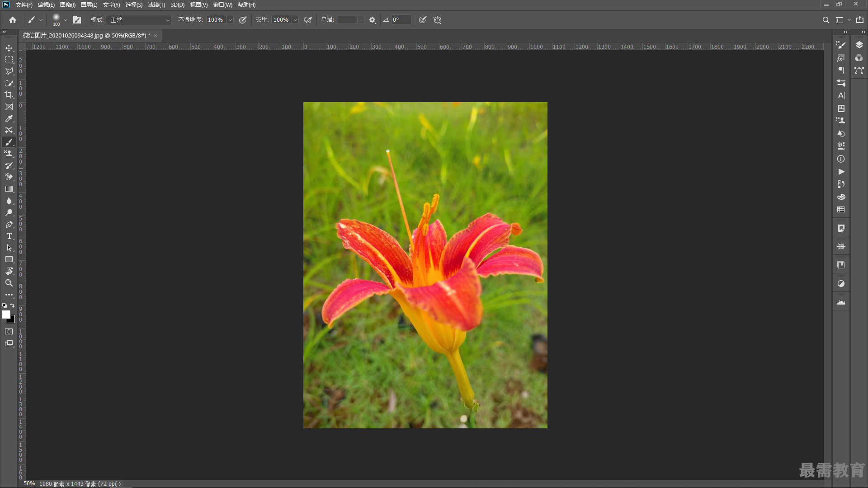Open the search magnifier in options bar
Screen dimensions: 868x488
click(x=826, y=20)
